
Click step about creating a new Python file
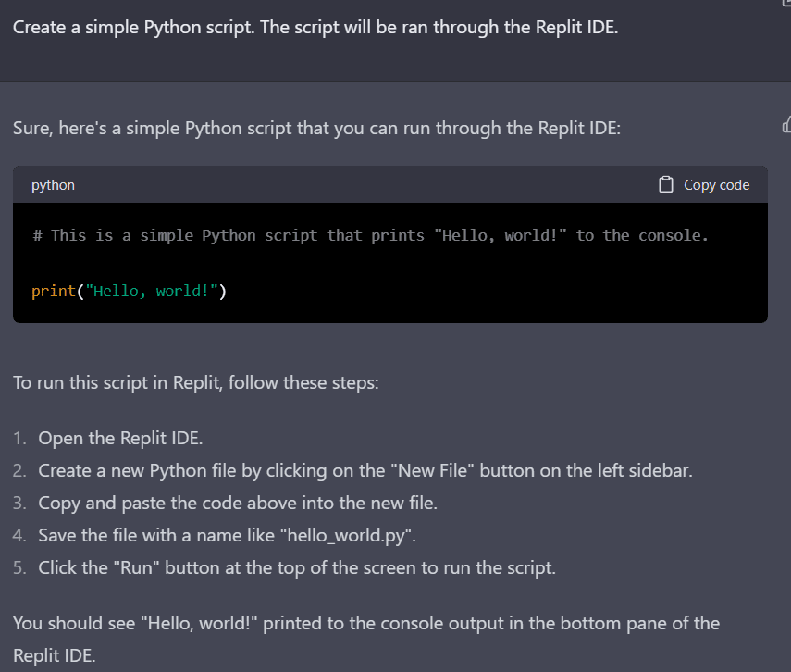365,470
